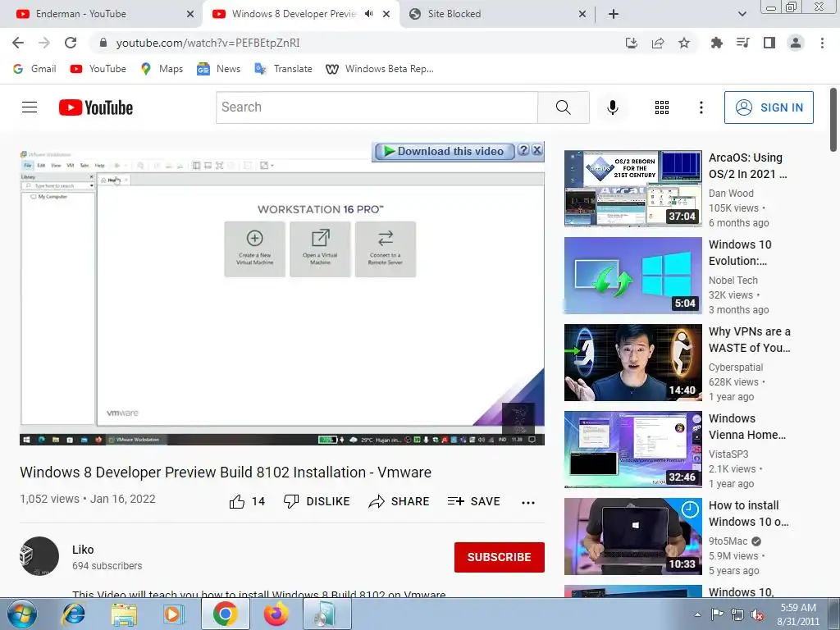The image size is (840, 630).
Task: Open Windows Explorer from taskbar
Action: [x=124, y=614]
